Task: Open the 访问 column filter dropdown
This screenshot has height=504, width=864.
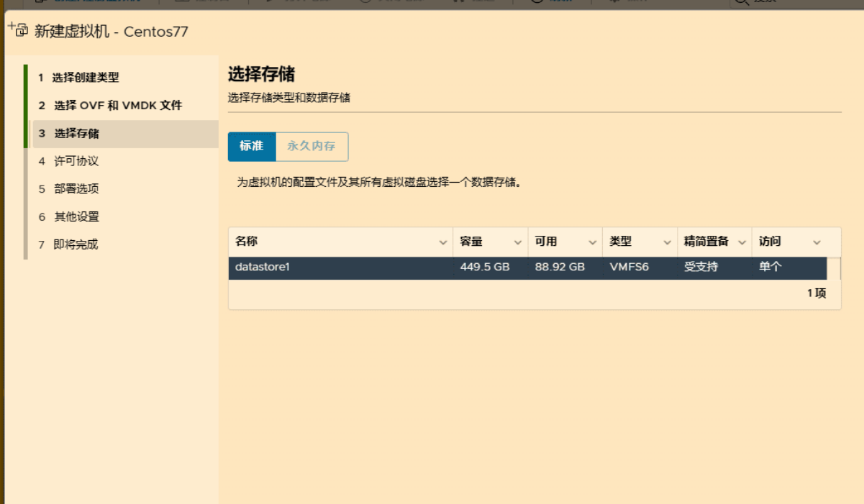Action: [817, 242]
